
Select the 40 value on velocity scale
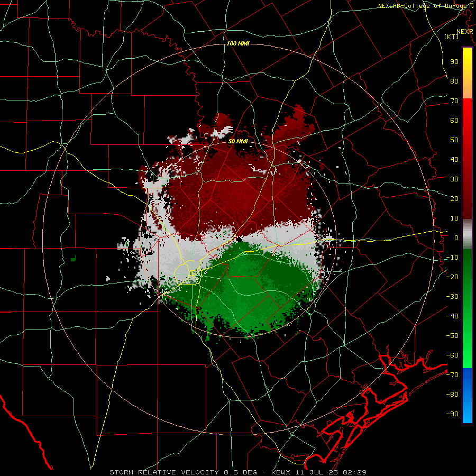454,160
